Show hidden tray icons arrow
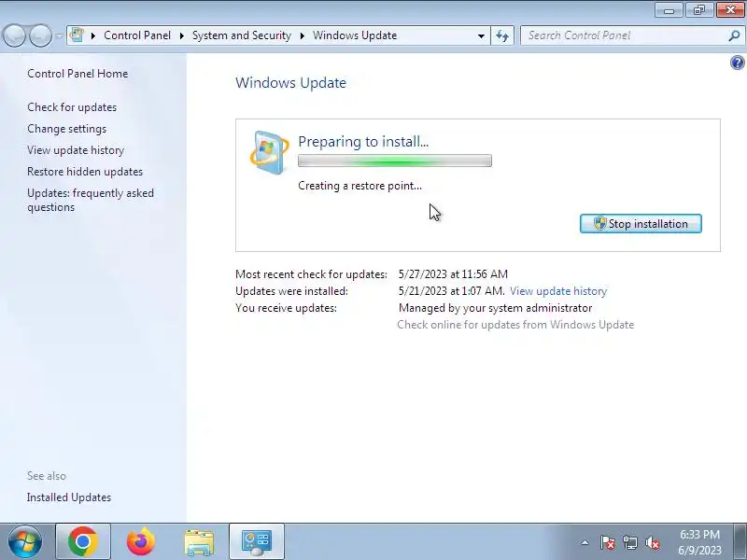This screenshot has width=747, height=560. point(585,542)
